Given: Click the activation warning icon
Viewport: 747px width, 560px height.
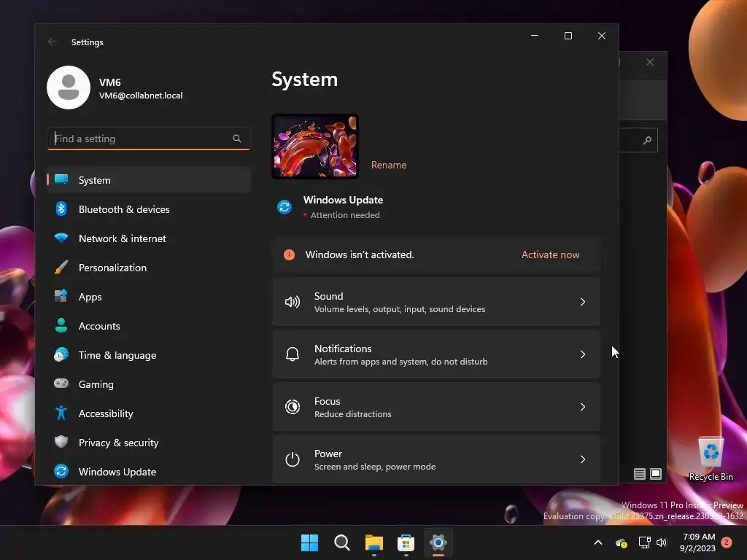Looking at the screenshot, I should (289, 254).
